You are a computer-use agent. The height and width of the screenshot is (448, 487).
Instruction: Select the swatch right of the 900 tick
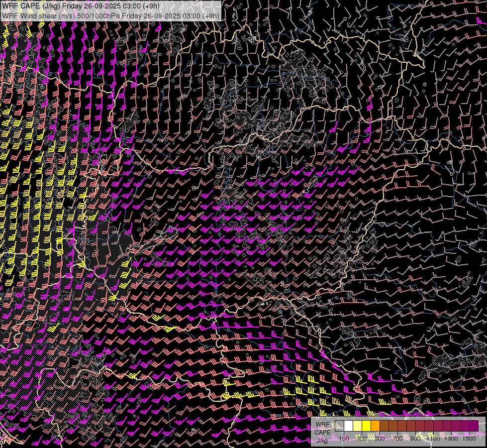(x=420, y=426)
